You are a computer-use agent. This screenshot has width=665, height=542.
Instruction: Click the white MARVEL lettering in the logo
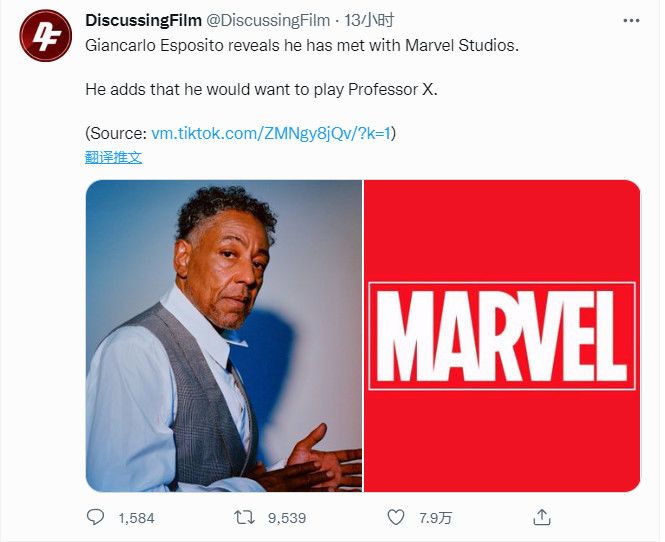click(x=501, y=337)
